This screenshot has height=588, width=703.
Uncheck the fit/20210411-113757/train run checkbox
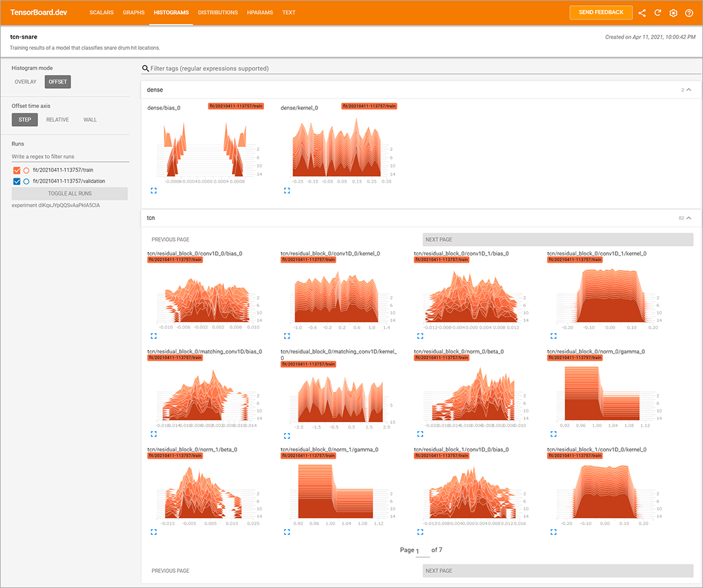[x=17, y=170]
